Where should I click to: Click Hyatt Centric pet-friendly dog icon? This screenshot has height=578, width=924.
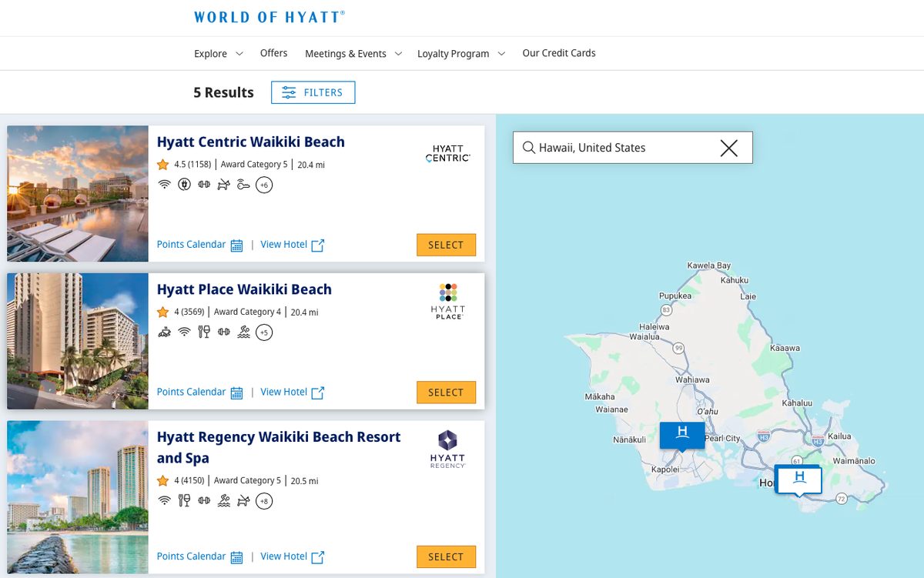223,185
